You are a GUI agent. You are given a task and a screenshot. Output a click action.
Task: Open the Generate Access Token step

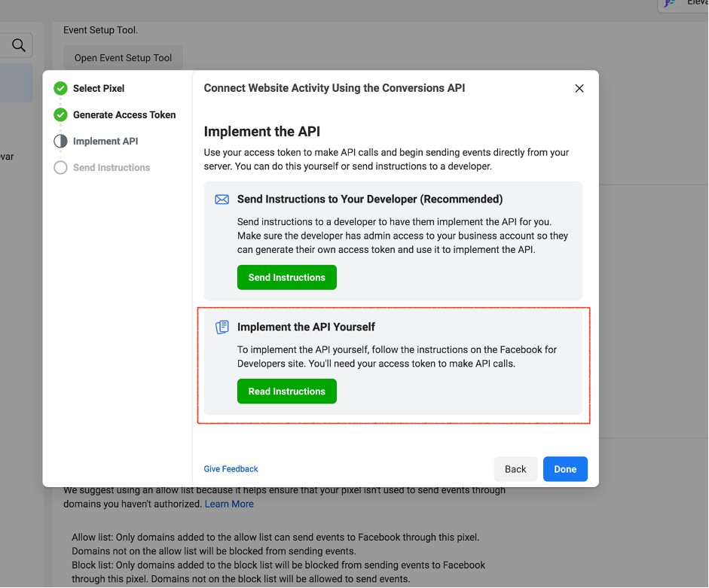[124, 114]
